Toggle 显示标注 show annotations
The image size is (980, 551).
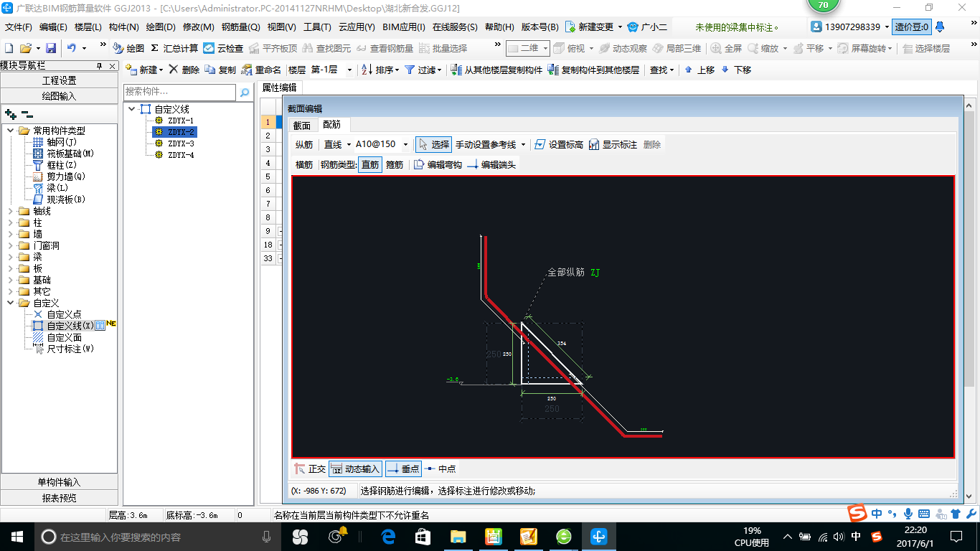point(613,144)
